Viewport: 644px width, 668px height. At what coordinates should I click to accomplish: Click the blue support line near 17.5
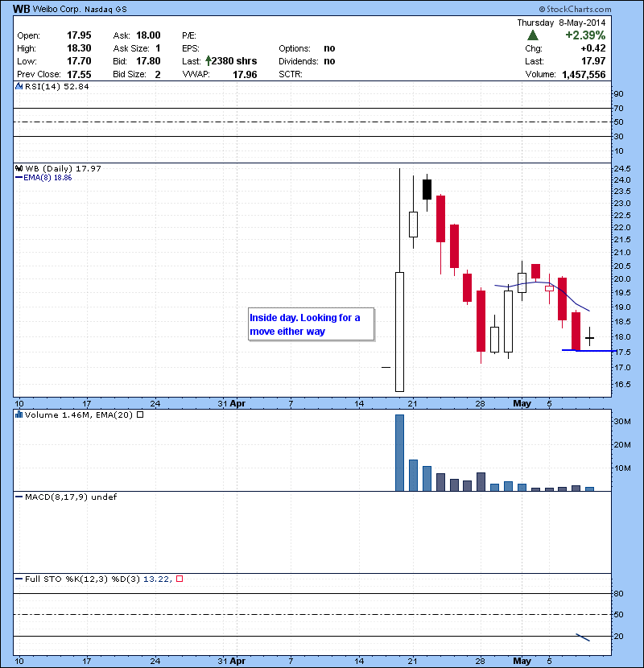[588, 351]
